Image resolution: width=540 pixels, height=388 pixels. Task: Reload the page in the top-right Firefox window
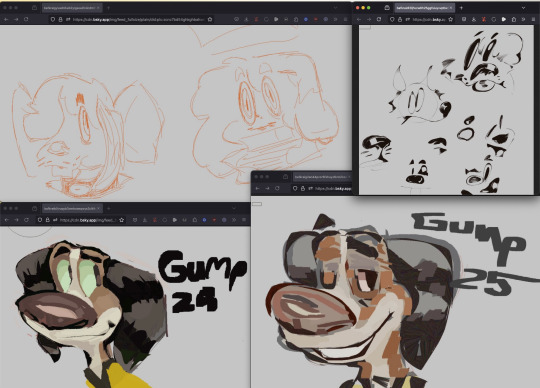(379, 19)
